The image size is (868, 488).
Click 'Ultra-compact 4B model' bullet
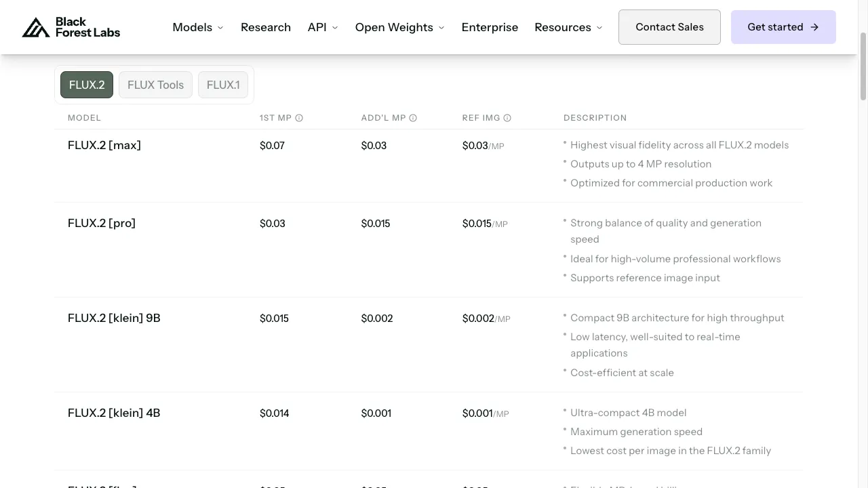(x=628, y=413)
